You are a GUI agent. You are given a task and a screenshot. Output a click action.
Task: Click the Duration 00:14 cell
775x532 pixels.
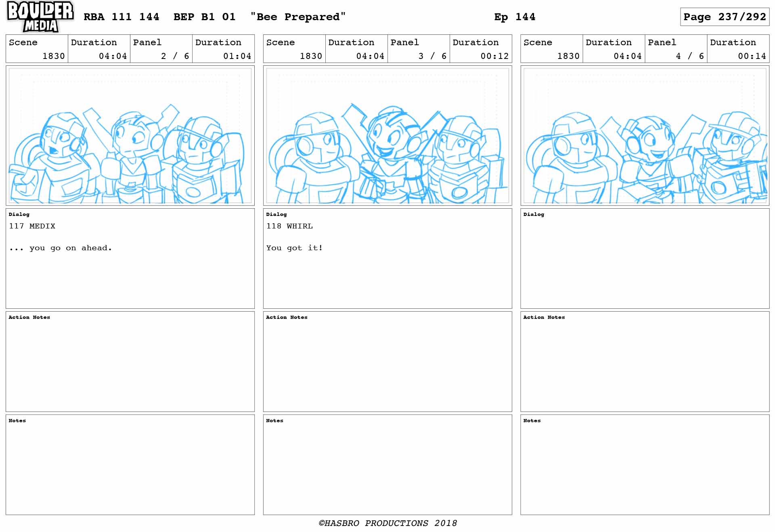[738, 49]
